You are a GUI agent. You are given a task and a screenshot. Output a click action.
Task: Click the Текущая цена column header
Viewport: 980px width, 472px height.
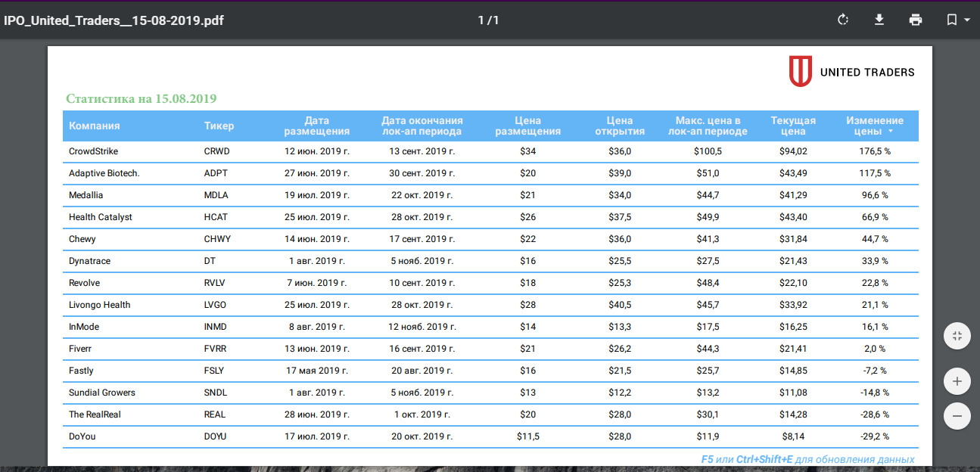coord(793,126)
